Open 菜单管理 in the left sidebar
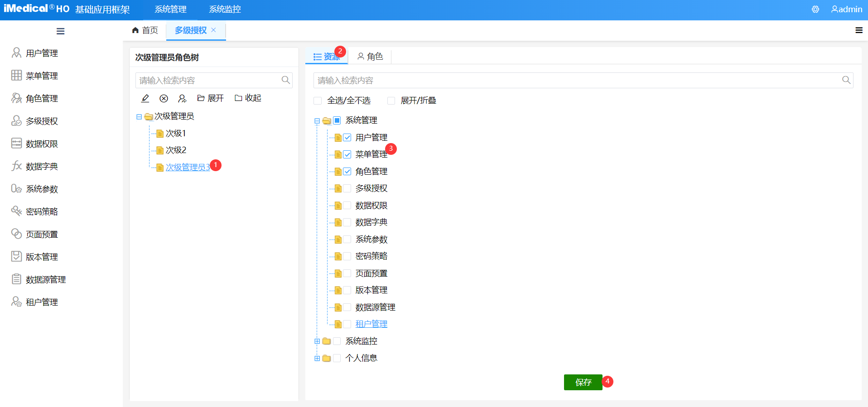This screenshot has height=407, width=868. pos(42,76)
